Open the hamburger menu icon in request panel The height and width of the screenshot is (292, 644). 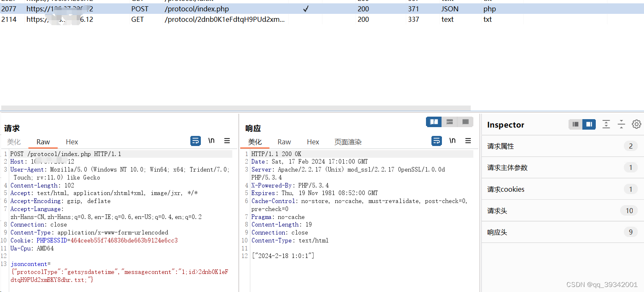[x=227, y=141]
